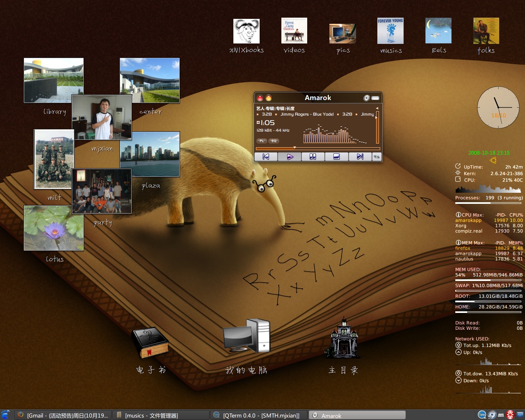The image size is (525, 420).
Task: Switch to QTerm SMTH.mjxian taskbar entry
Action: click(x=259, y=415)
